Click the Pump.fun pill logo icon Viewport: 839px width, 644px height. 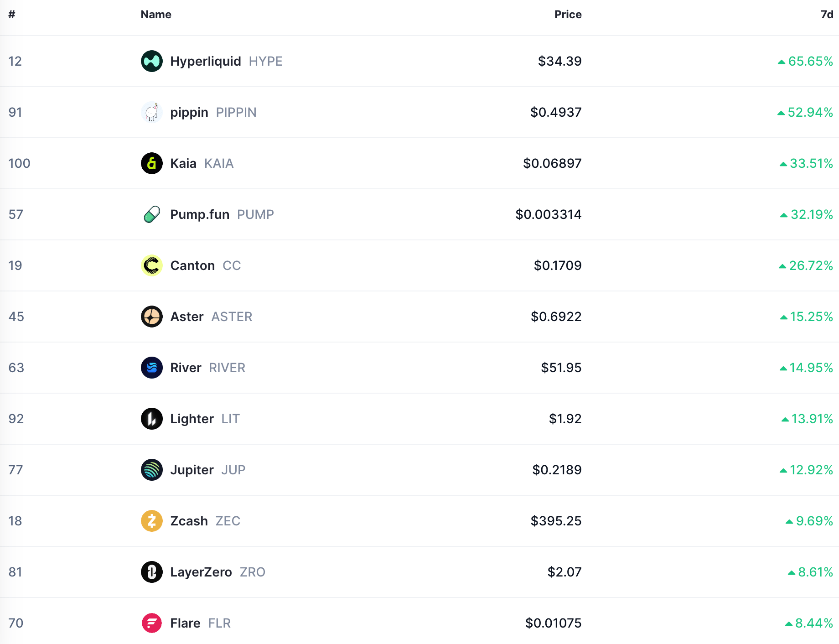coord(151,214)
